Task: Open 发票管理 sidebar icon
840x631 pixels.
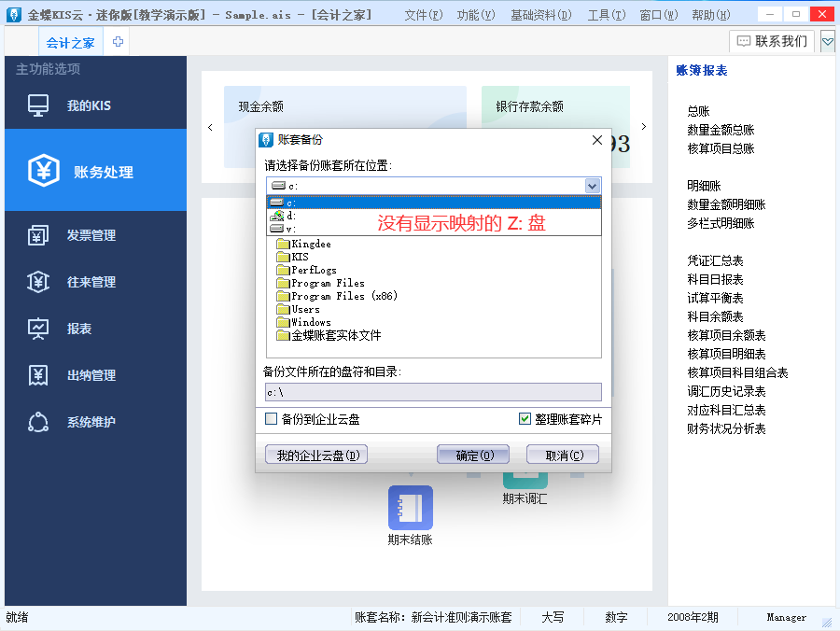Action: coord(38,235)
